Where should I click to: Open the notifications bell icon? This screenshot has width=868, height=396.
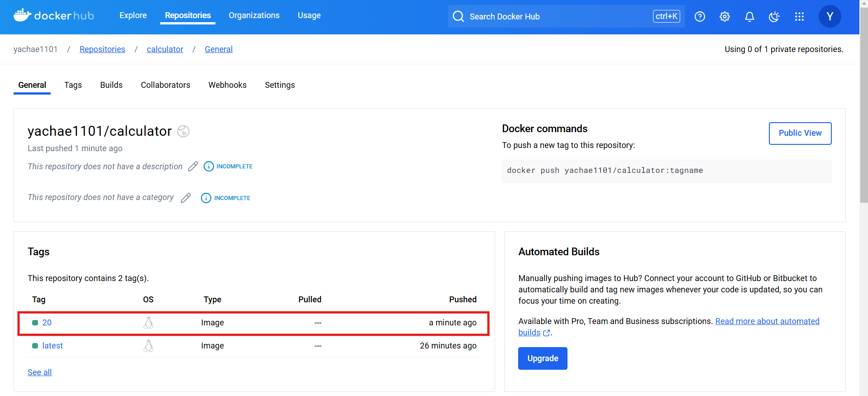tap(749, 17)
